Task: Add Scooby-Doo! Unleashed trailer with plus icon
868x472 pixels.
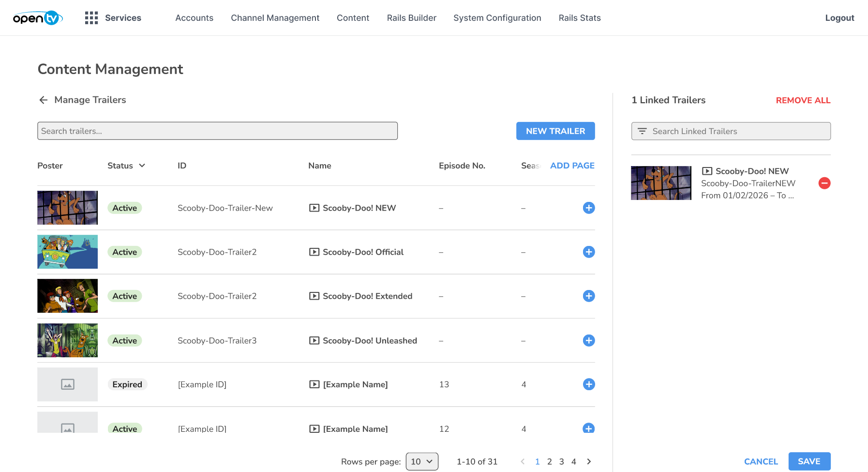Action: point(589,340)
